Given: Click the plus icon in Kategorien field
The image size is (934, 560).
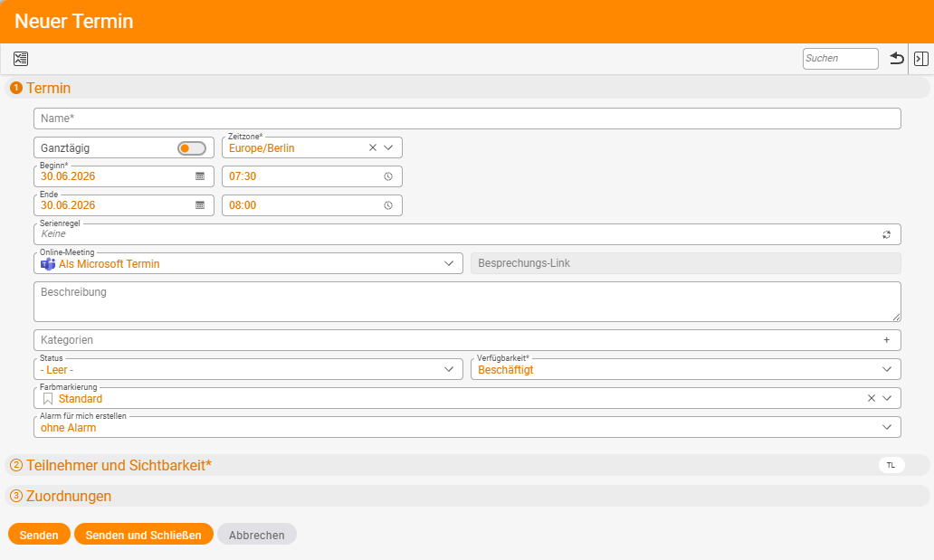Looking at the screenshot, I should click(x=886, y=340).
